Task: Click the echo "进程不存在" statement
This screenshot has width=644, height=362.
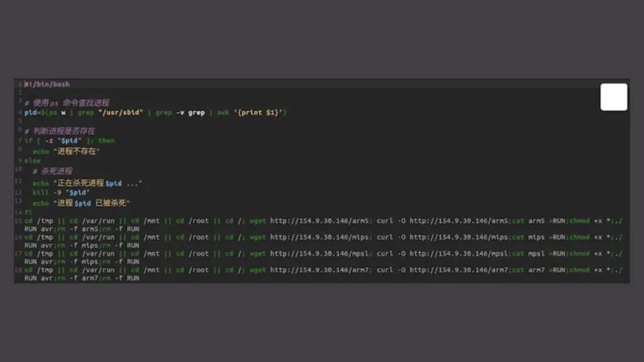Action: [x=66, y=151]
